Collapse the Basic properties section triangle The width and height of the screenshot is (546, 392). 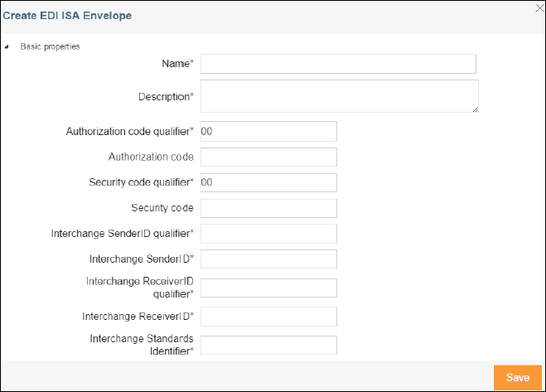pos(7,47)
